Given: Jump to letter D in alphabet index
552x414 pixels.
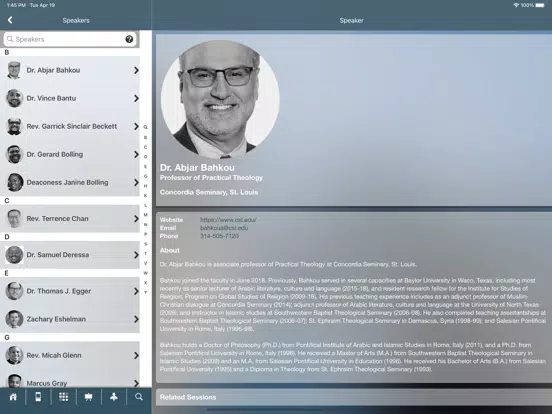Looking at the screenshot, I should (x=145, y=157).
